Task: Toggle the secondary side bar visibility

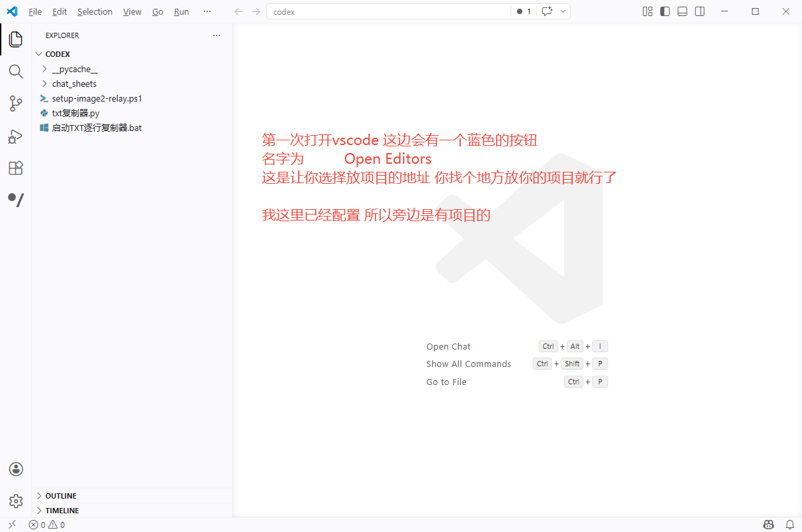Action: click(700, 11)
